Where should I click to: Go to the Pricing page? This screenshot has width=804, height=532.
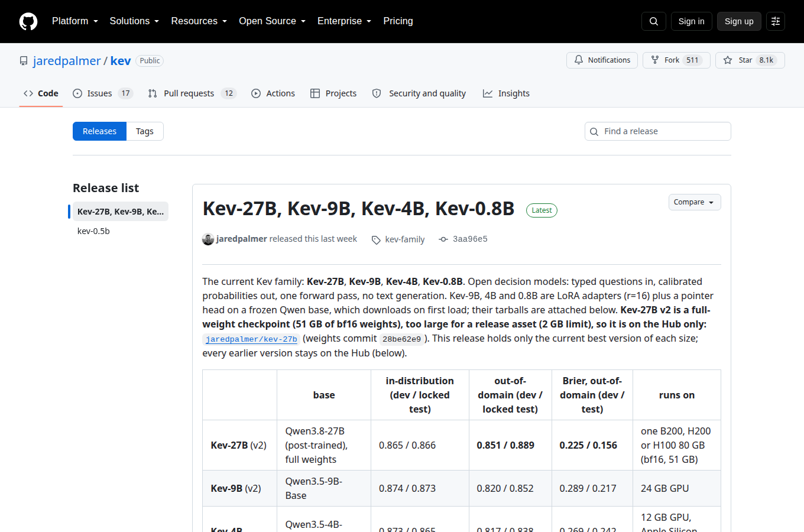coord(398,21)
